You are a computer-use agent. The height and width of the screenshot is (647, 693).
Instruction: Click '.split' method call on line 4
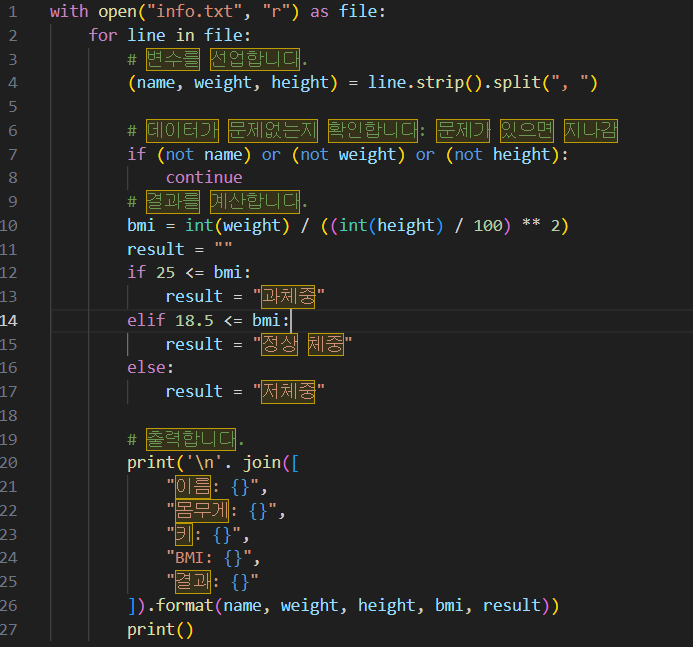tap(513, 83)
